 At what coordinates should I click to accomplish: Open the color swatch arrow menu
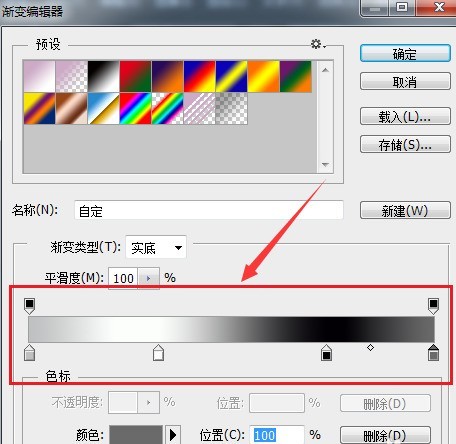(173, 435)
